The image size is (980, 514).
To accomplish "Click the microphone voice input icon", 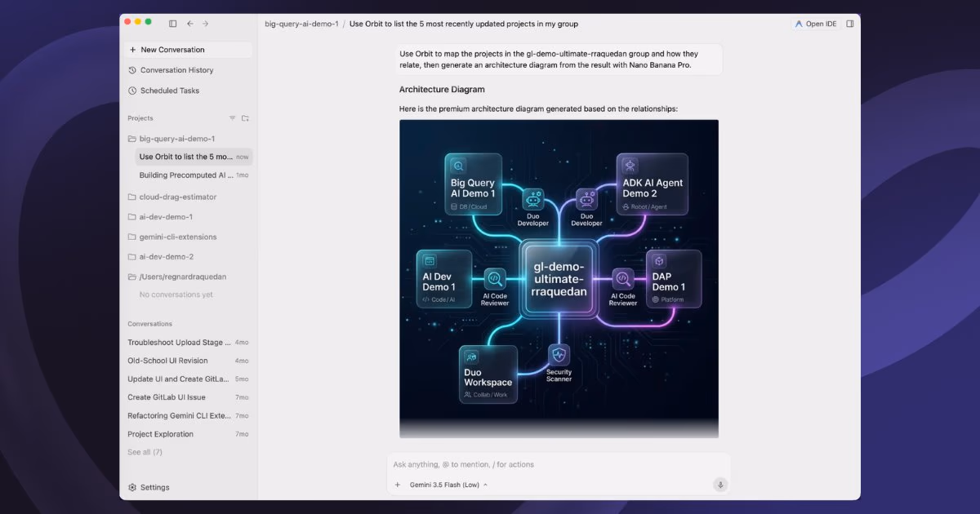I will 720,485.
